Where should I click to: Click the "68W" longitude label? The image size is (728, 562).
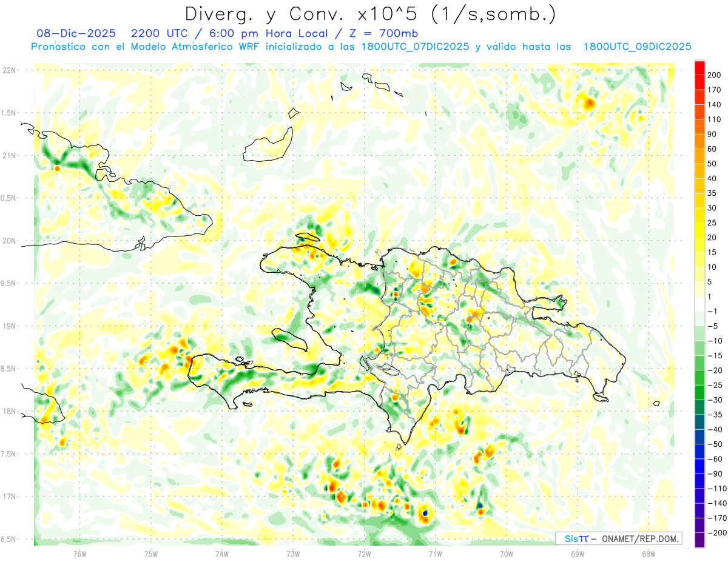pos(649,554)
